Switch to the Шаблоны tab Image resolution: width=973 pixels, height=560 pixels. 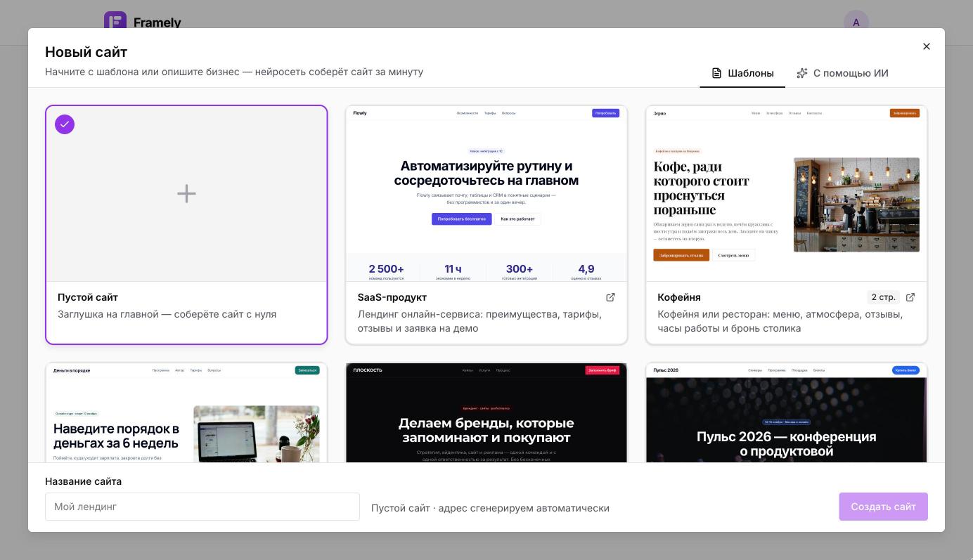(x=742, y=73)
